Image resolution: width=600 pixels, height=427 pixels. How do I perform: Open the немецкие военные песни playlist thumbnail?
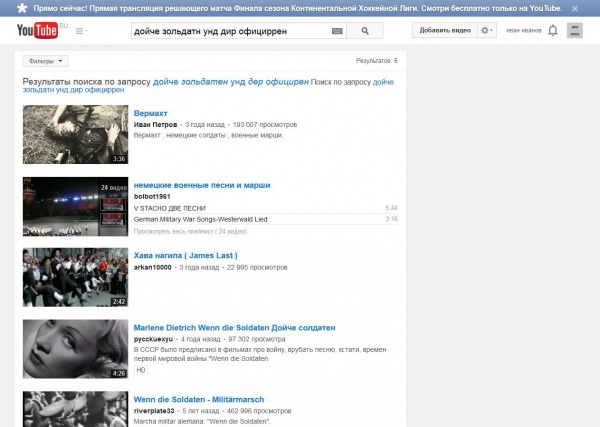pos(75,207)
